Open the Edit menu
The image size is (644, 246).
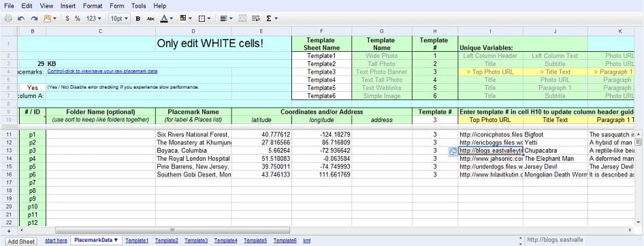coord(27,6)
